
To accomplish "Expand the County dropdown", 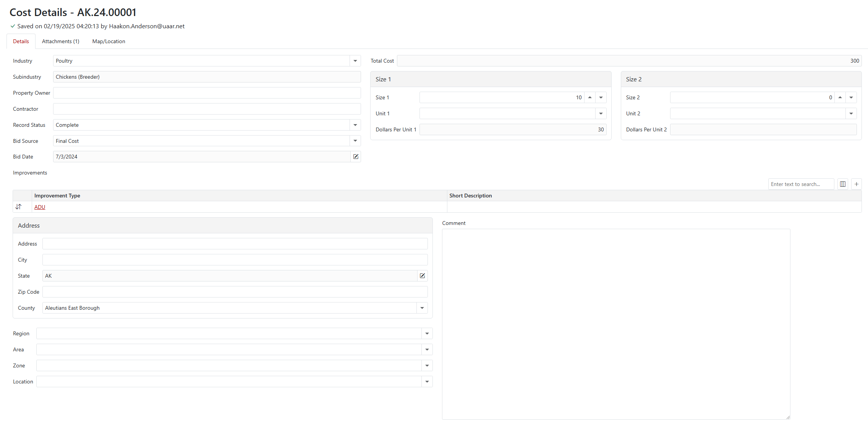I will pos(422,308).
